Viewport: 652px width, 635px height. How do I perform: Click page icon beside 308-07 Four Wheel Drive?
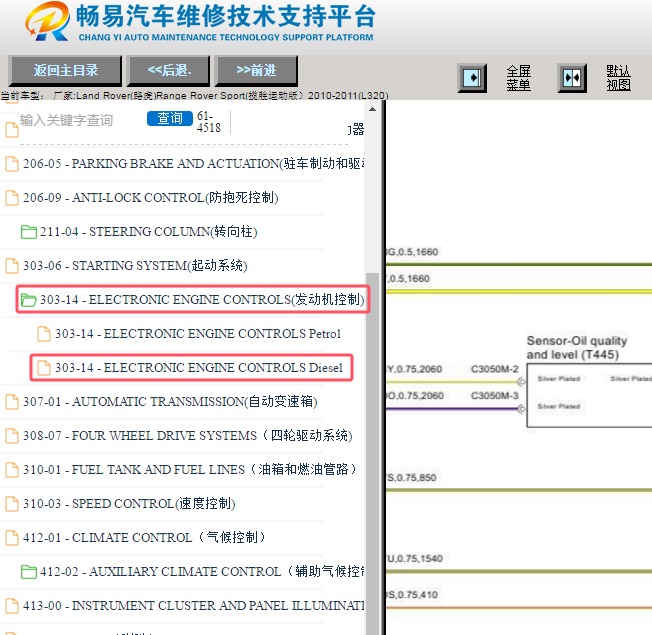tap(12, 436)
